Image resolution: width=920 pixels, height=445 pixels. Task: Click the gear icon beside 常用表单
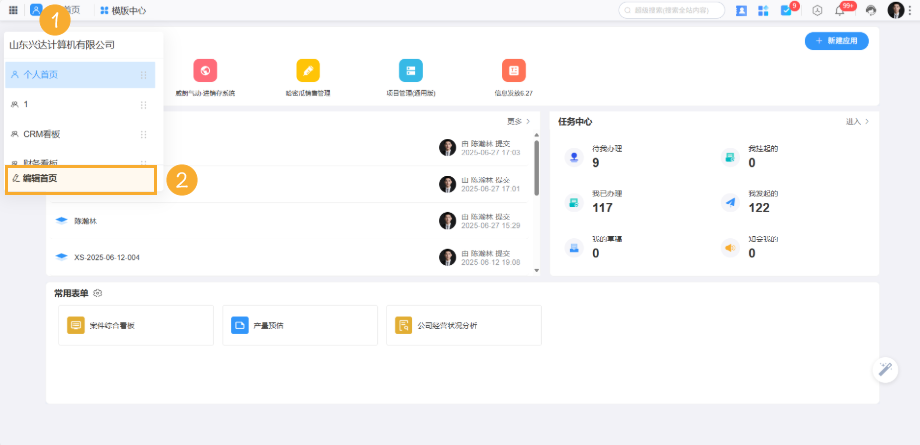click(x=98, y=293)
